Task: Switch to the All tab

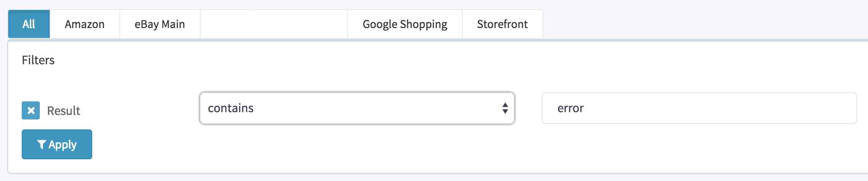Action: pyautogui.click(x=29, y=24)
